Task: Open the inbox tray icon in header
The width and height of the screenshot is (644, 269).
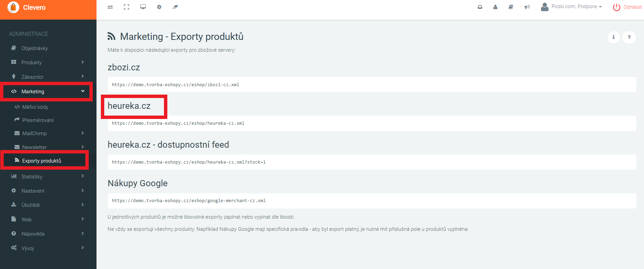Action: pos(480,7)
